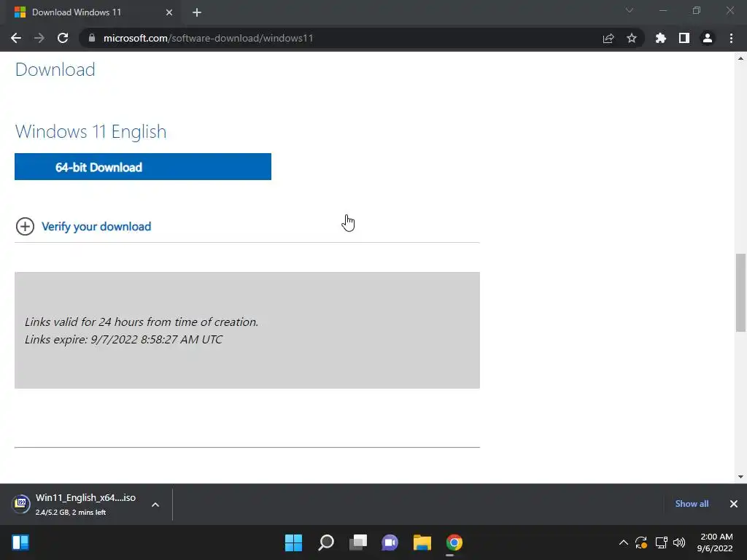Open the network tray icon
747x560 pixels.
(661, 542)
